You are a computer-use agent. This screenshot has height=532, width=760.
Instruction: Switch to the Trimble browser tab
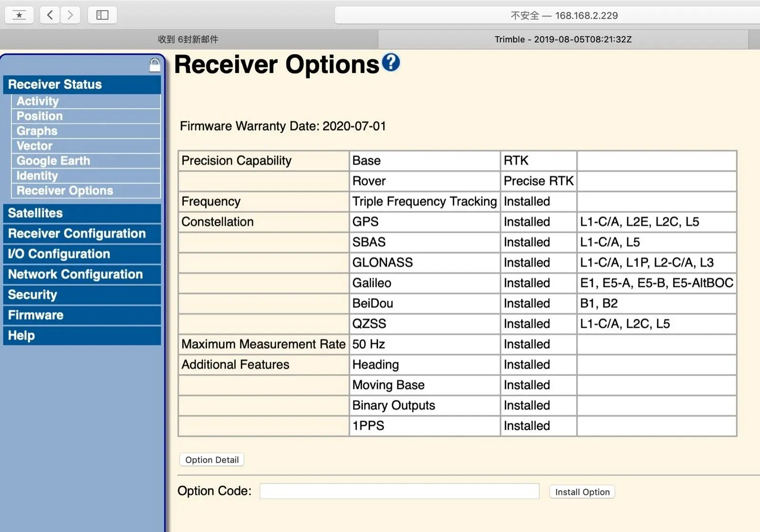coord(563,39)
